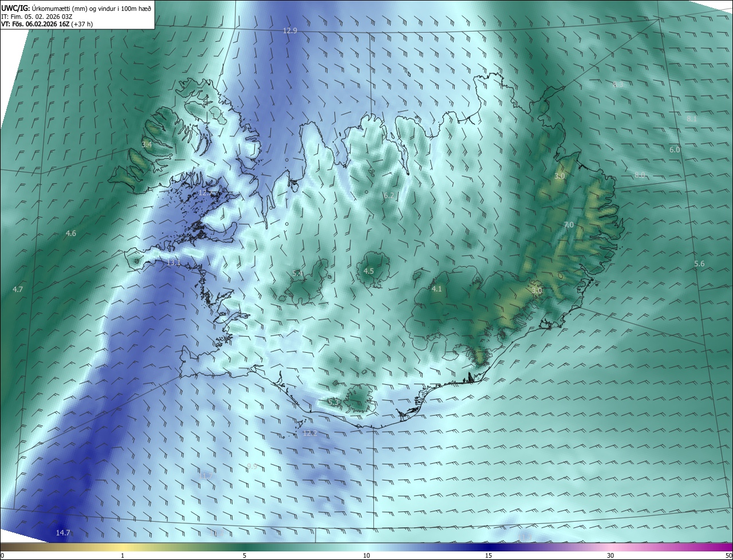
Task: Click the 12.7 value on the map
Action: (x=205, y=193)
